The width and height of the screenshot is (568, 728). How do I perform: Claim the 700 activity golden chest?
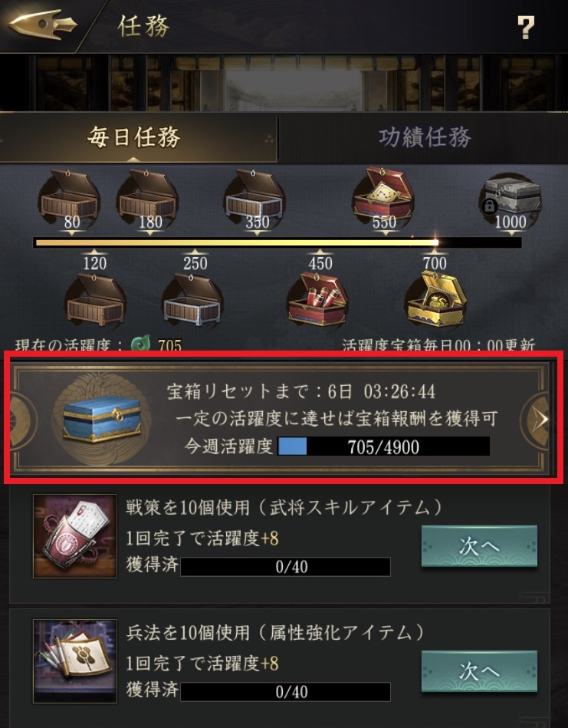[435, 300]
